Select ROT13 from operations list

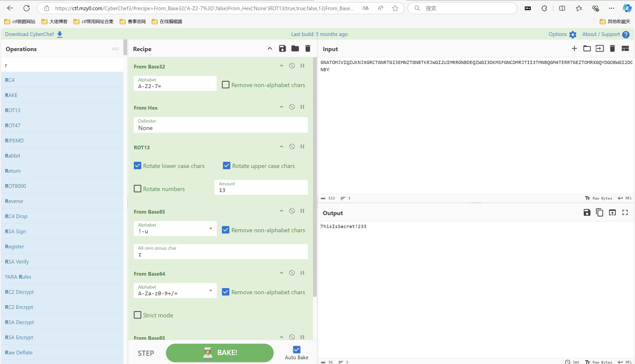coord(62,110)
